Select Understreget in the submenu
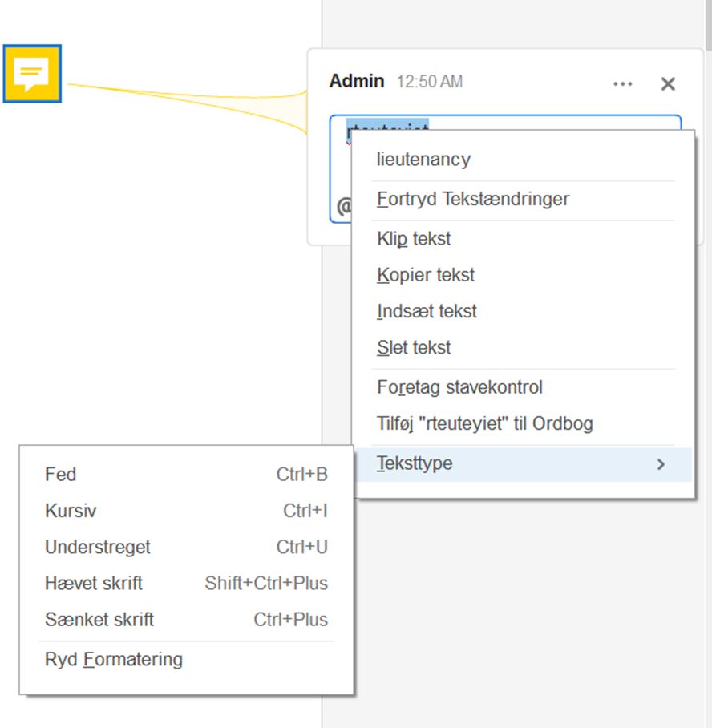This screenshot has height=728, width=712. [x=98, y=547]
